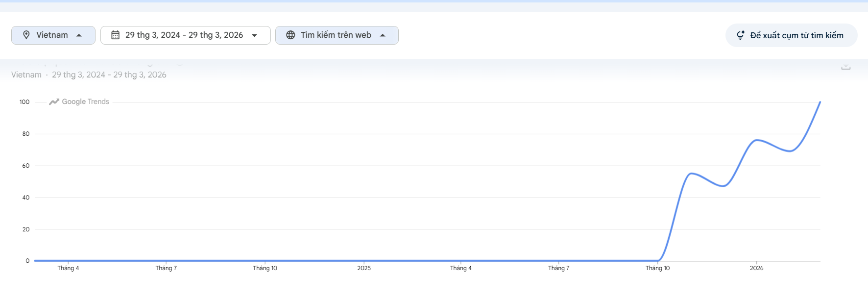Image resolution: width=868 pixels, height=302 pixels.
Task: Click the '2026' x-axis label
Action: (756, 268)
